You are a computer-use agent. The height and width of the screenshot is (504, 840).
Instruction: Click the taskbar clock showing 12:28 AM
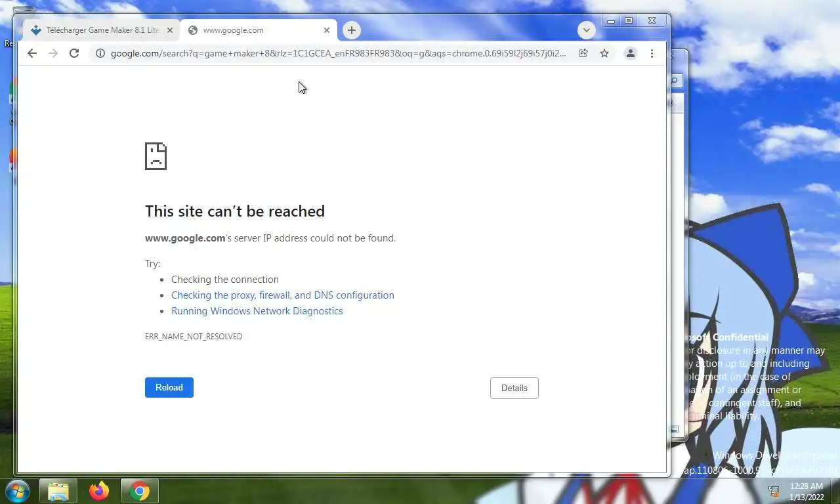coord(807,492)
